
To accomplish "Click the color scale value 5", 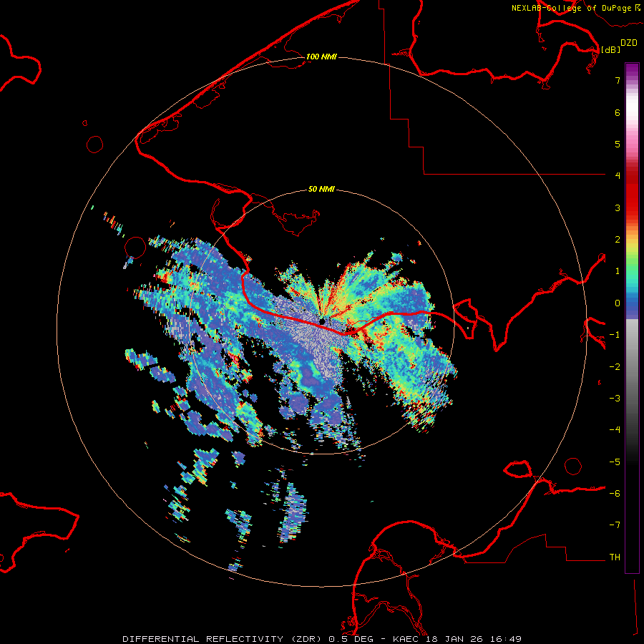I will click(618, 144).
